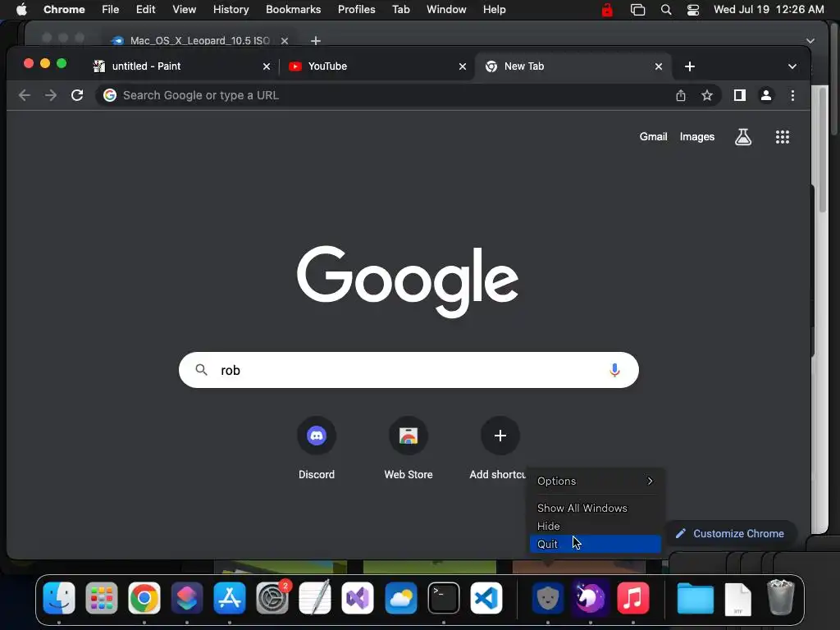Click the date and time clock

click(769, 10)
